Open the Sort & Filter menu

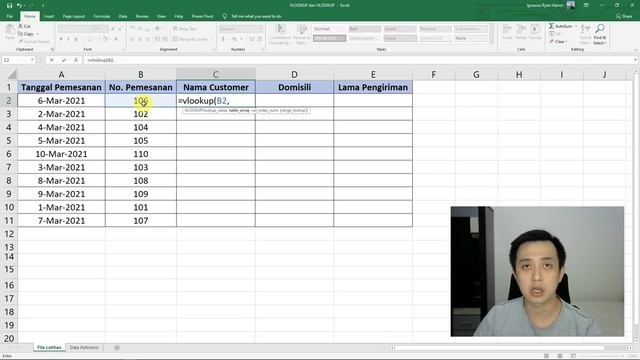click(x=585, y=35)
